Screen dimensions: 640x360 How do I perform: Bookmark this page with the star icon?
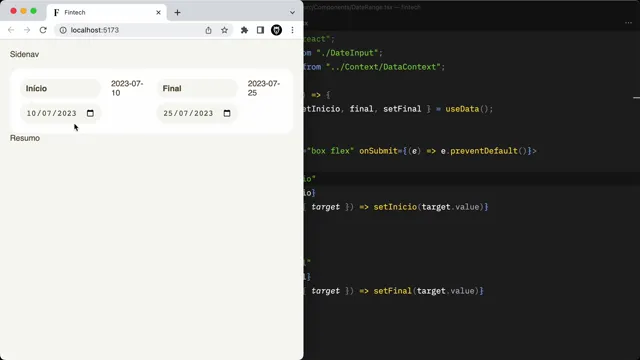[x=224, y=30]
